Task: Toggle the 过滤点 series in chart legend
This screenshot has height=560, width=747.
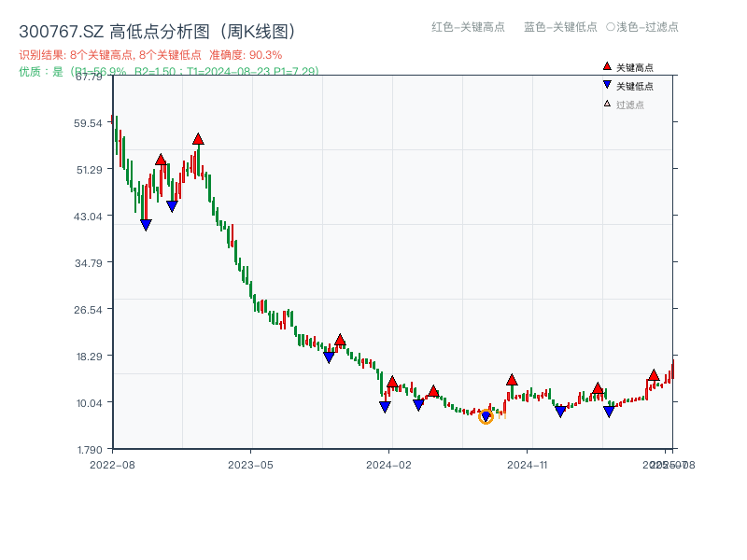Action: (629, 105)
